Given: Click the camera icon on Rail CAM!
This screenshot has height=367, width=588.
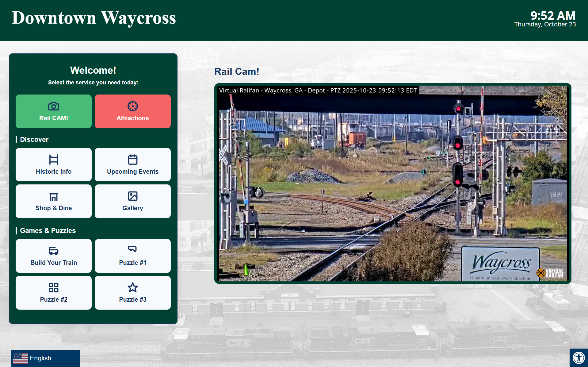Looking at the screenshot, I should coord(54,106).
